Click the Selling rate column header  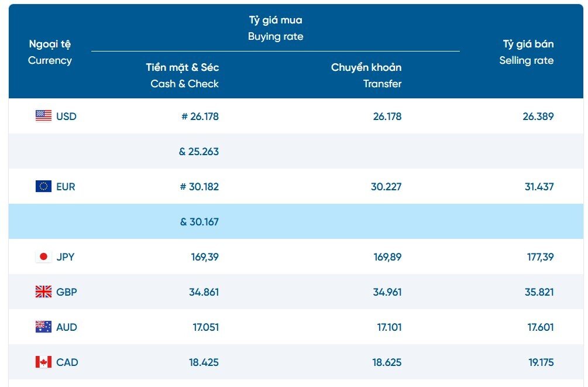tap(527, 52)
